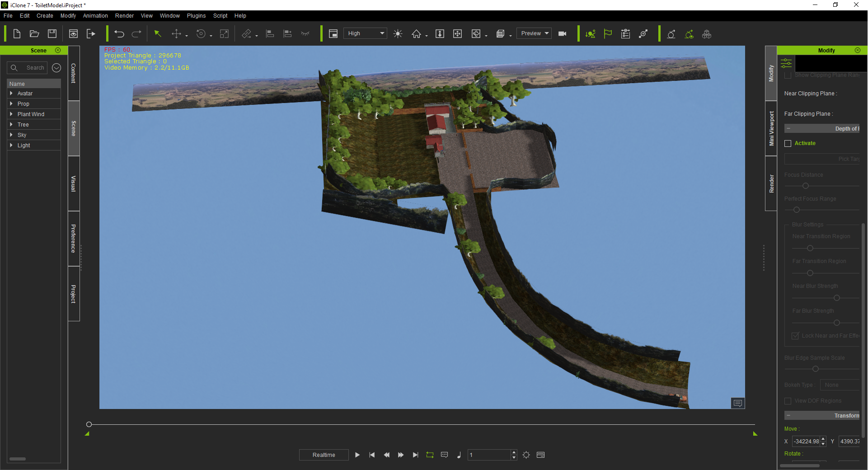
Task: Click the search magnifier icon in Scene
Action: [x=14, y=68]
